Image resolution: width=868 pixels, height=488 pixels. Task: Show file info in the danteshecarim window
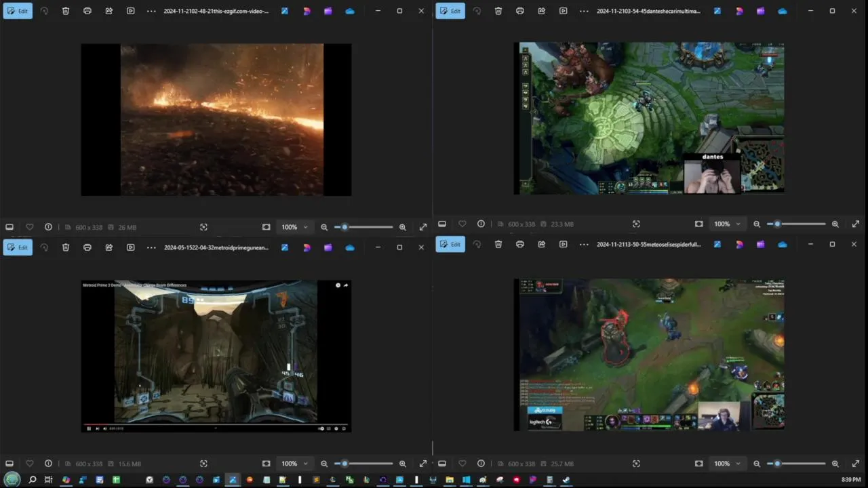pos(481,224)
